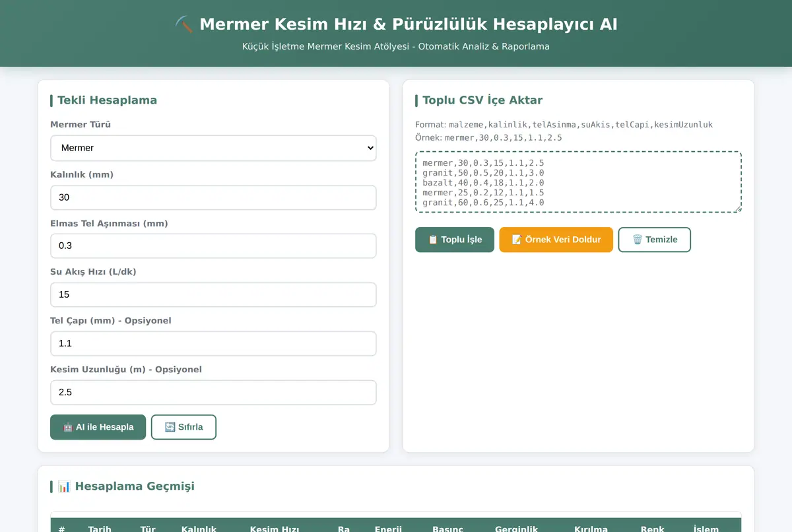Select the Tel Çapı optional input
This screenshot has height=532, width=792.
pyautogui.click(x=213, y=343)
